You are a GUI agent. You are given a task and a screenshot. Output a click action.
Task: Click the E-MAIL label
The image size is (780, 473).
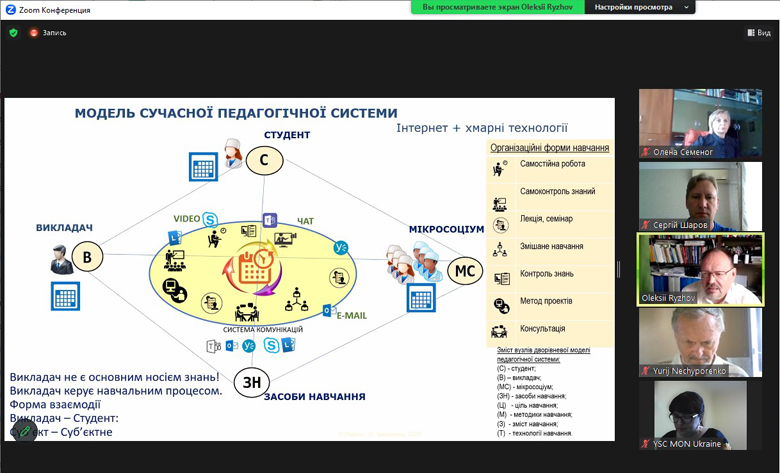click(352, 315)
